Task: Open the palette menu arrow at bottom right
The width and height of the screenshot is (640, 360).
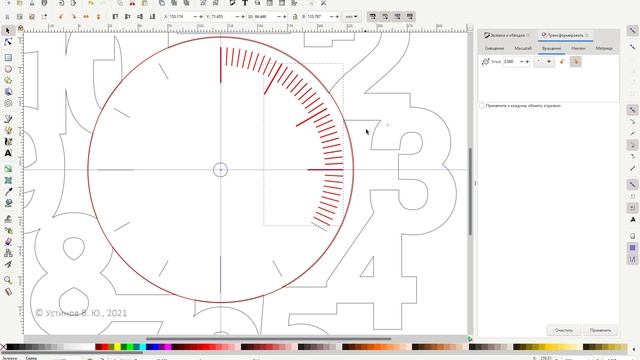Action: (634, 349)
